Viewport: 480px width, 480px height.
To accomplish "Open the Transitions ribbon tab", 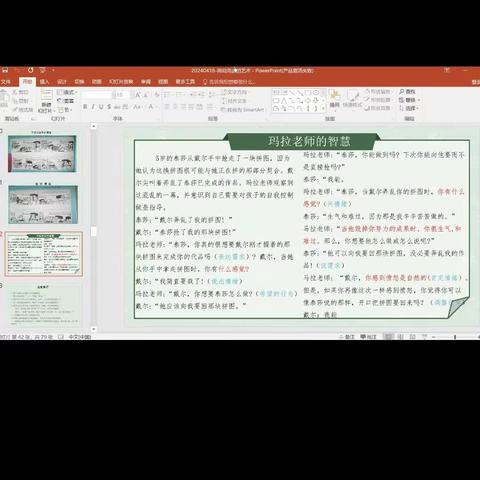I will tap(79, 82).
